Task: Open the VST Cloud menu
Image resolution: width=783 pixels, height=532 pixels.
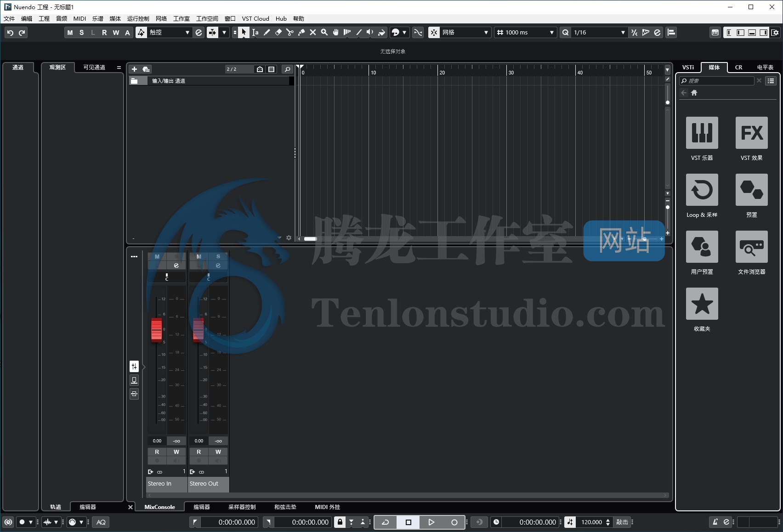Action: [x=255, y=19]
